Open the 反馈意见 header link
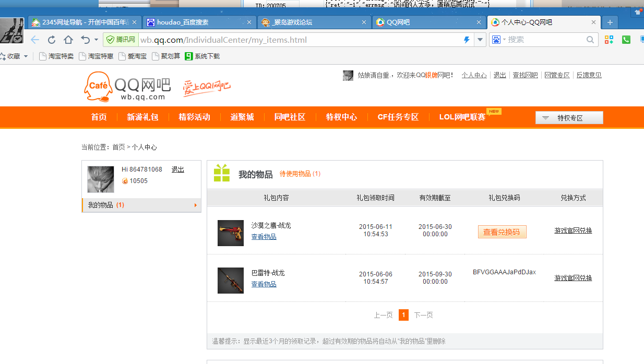Viewport: 644px width, 364px height. tap(589, 75)
